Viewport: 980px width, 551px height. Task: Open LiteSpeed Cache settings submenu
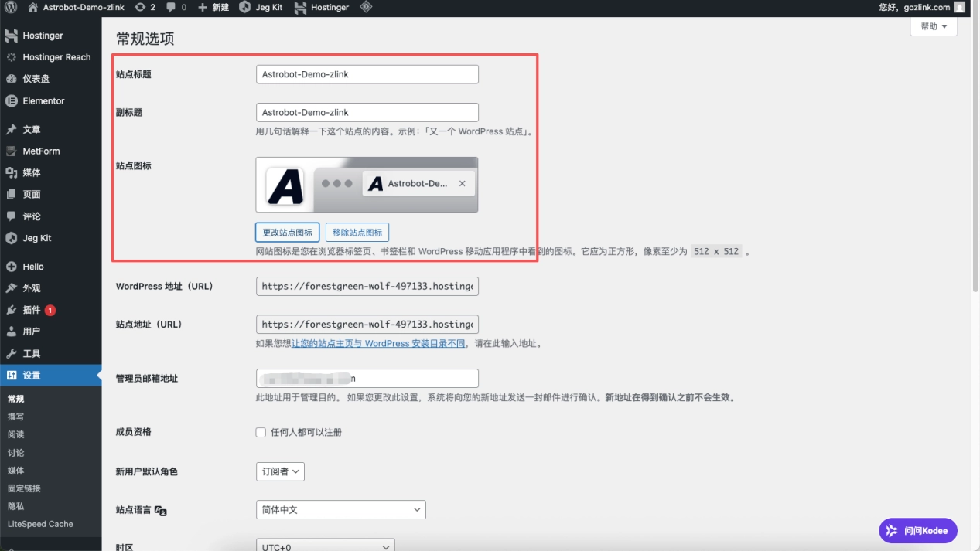[x=40, y=524]
